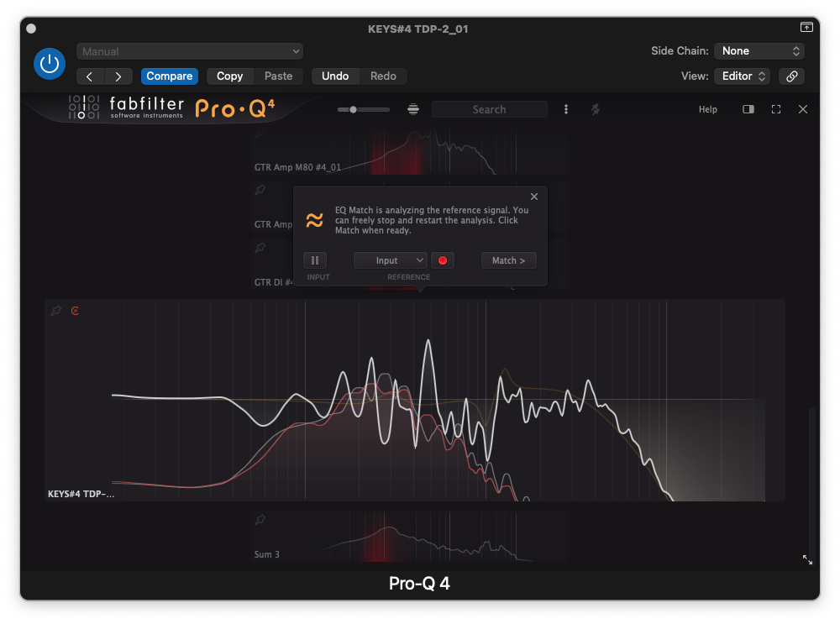The width and height of the screenshot is (840, 624).
Task: Go to the previous preset arrow
Action: [x=90, y=76]
